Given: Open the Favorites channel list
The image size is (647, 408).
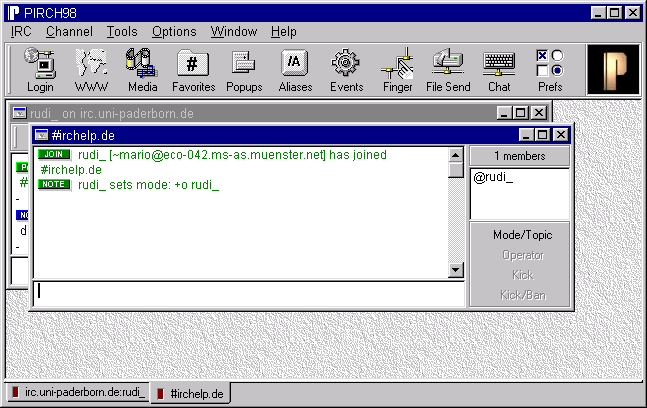Looking at the screenshot, I should [x=193, y=70].
